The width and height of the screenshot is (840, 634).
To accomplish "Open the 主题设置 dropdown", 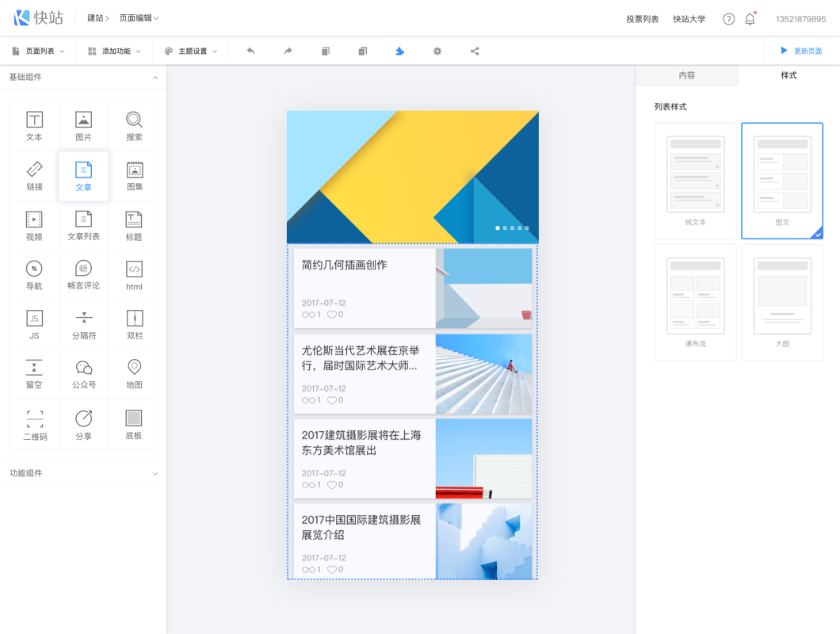I will (190, 52).
